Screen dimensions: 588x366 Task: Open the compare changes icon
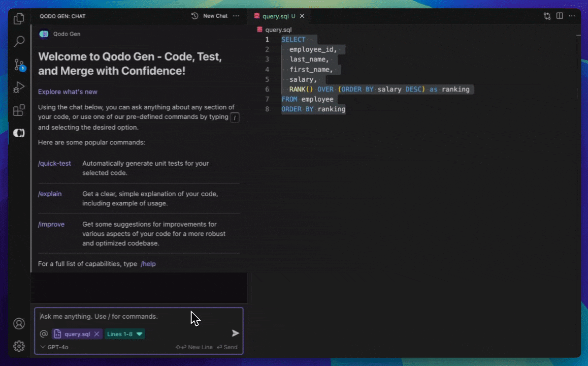coord(547,16)
